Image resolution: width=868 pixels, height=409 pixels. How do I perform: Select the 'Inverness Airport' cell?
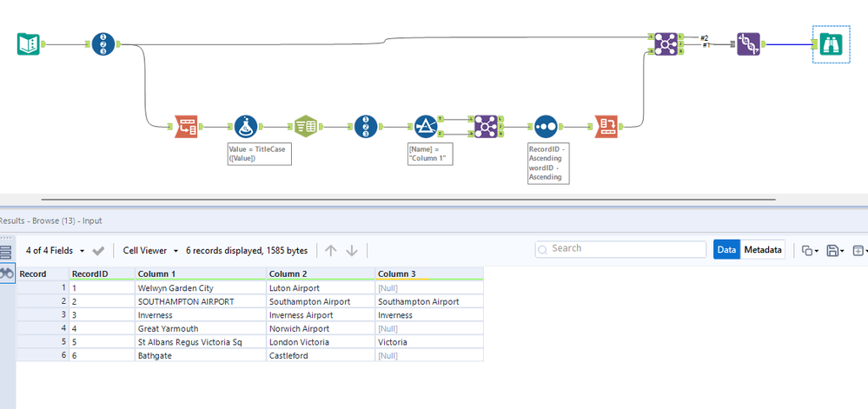pyautogui.click(x=321, y=315)
